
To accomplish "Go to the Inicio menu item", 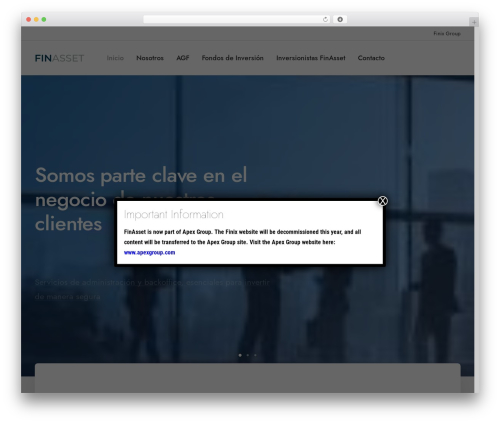I will point(115,58).
